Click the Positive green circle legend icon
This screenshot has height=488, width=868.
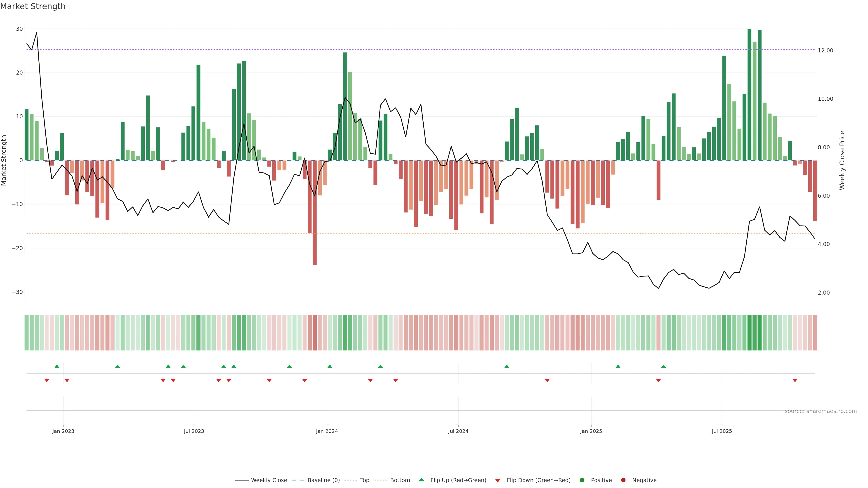pos(582,480)
